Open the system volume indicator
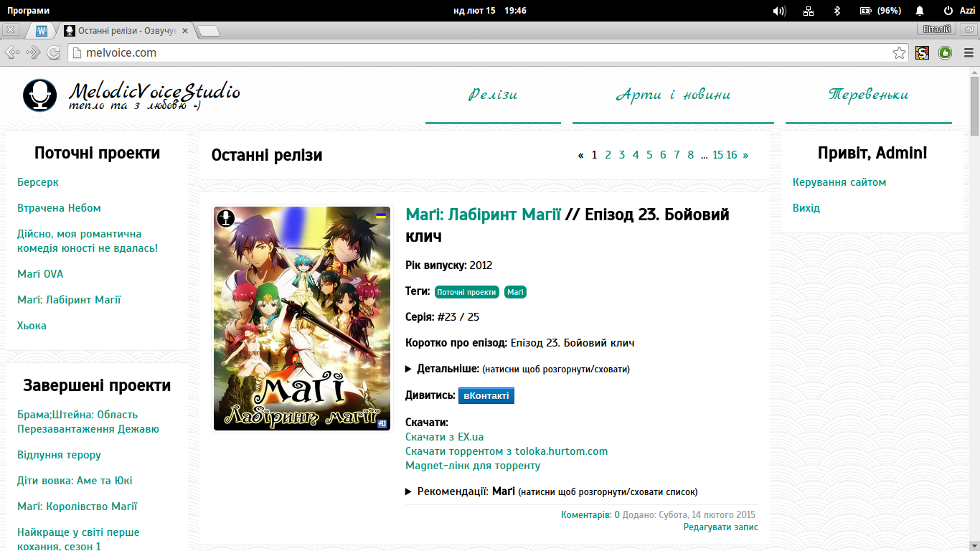The width and height of the screenshot is (980, 551). pyautogui.click(x=779, y=11)
